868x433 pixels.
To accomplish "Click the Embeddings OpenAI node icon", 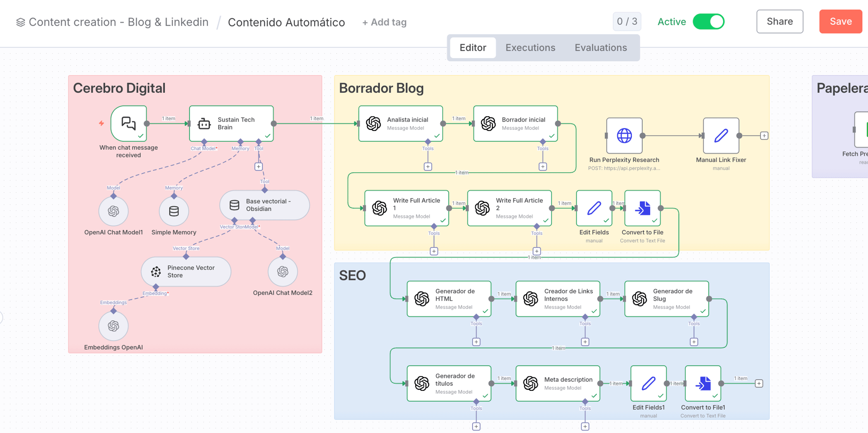I will click(x=114, y=326).
